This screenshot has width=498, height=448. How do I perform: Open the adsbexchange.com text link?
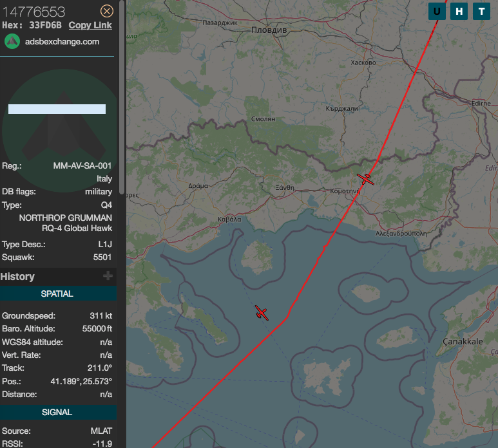(62, 42)
